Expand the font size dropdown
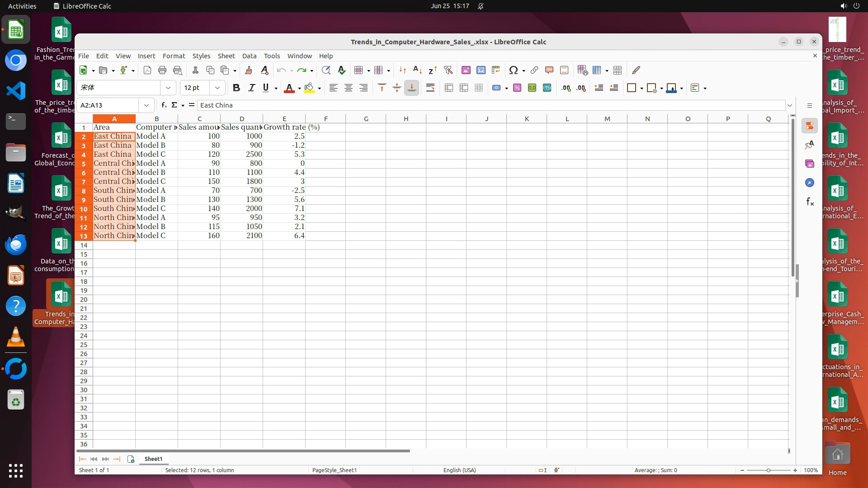This screenshot has width=868, height=488. pyautogui.click(x=217, y=88)
